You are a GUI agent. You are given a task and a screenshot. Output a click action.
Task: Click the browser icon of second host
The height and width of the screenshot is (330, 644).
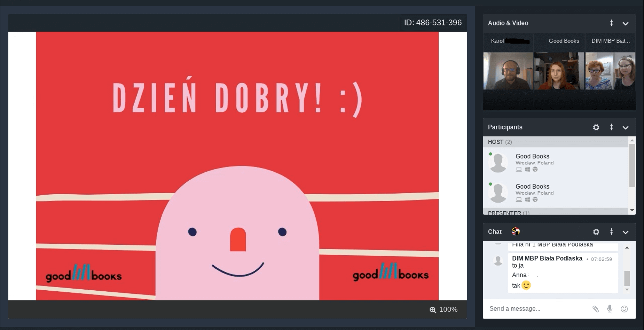click(x=535, y=199)
